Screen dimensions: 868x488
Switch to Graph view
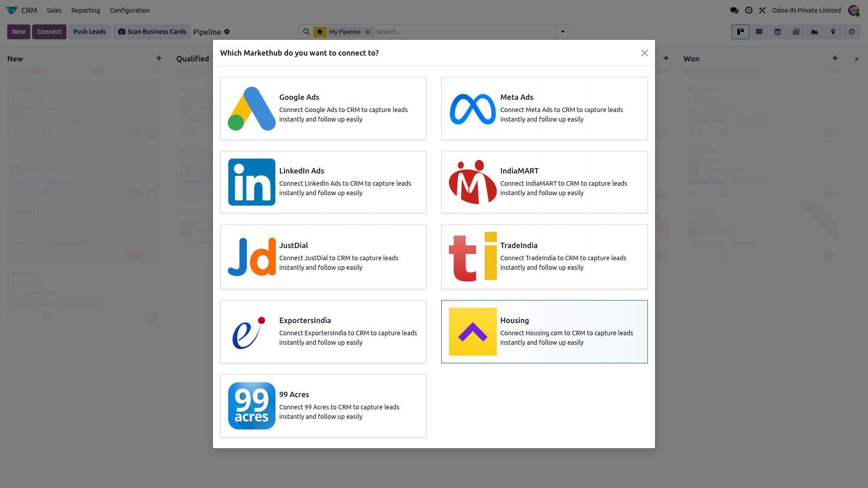[x=815, y=32]
